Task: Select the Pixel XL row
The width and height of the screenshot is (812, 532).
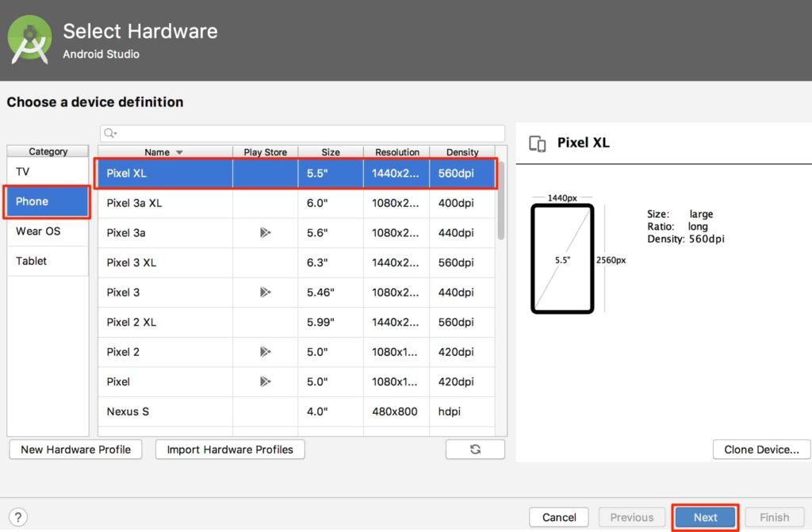Action: pos(296,174)
